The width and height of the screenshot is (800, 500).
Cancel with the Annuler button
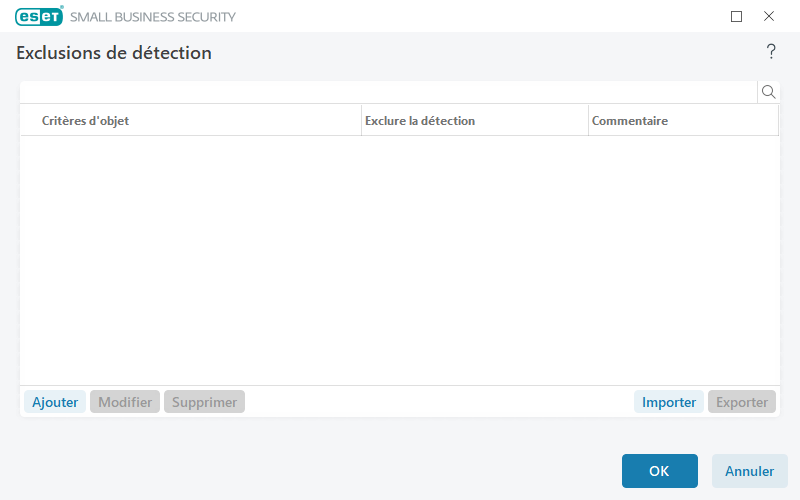[749, 471]
